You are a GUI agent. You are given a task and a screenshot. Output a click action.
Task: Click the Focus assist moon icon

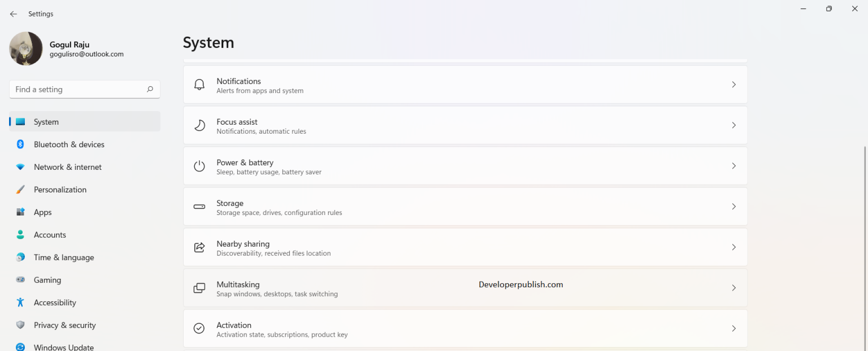(x=199, y=125)
